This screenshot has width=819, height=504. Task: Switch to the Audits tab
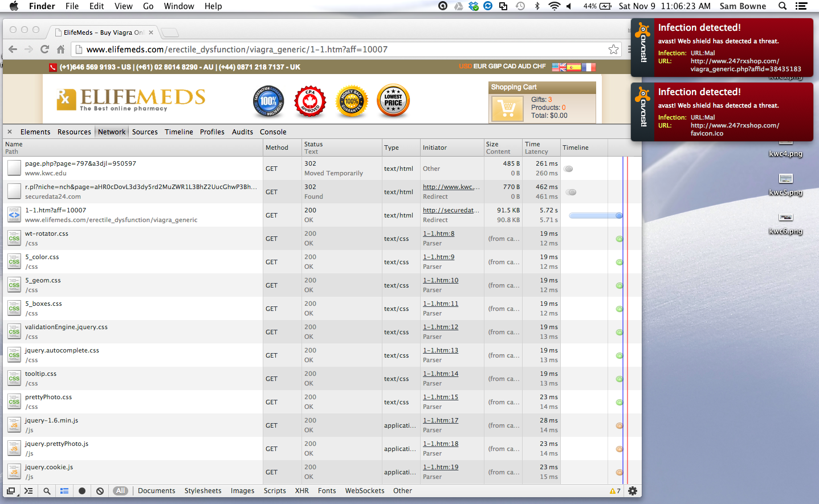242,132
